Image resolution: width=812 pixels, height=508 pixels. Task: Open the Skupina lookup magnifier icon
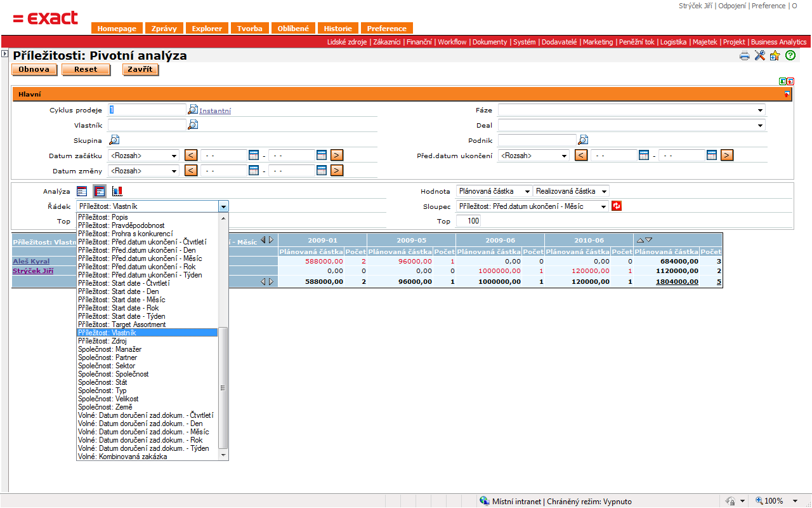point(114,140)
